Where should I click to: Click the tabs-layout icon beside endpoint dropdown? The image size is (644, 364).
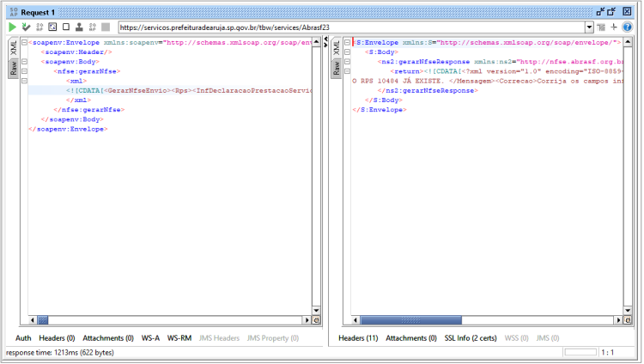602,27
